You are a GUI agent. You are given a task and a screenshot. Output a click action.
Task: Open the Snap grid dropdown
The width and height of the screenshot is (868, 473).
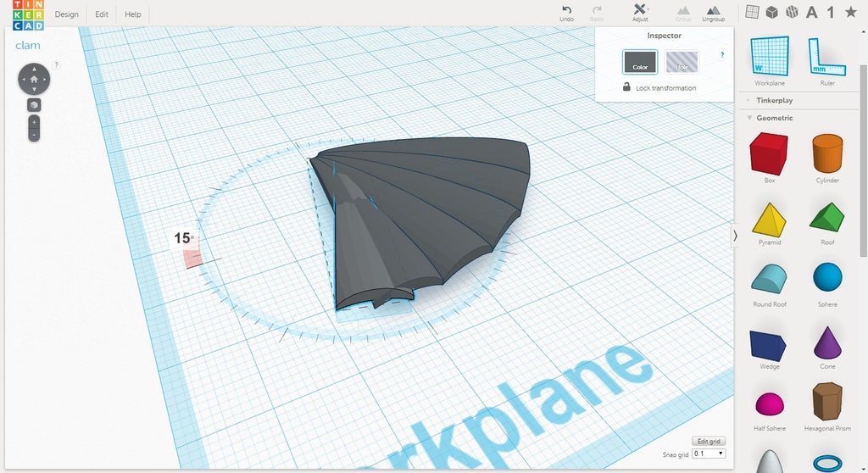[709, 454]
